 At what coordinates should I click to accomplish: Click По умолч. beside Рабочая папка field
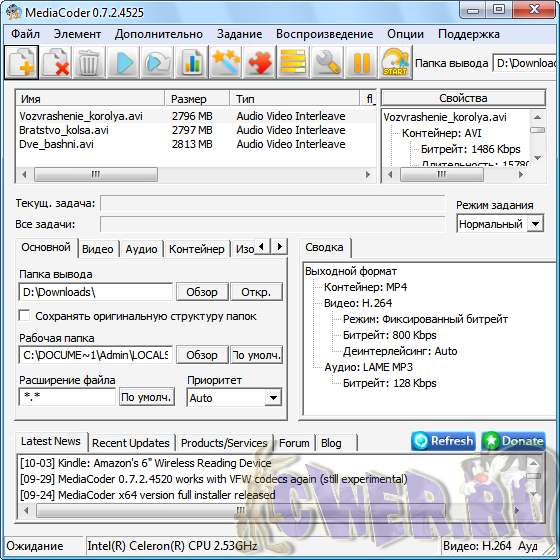coord(256,355)
